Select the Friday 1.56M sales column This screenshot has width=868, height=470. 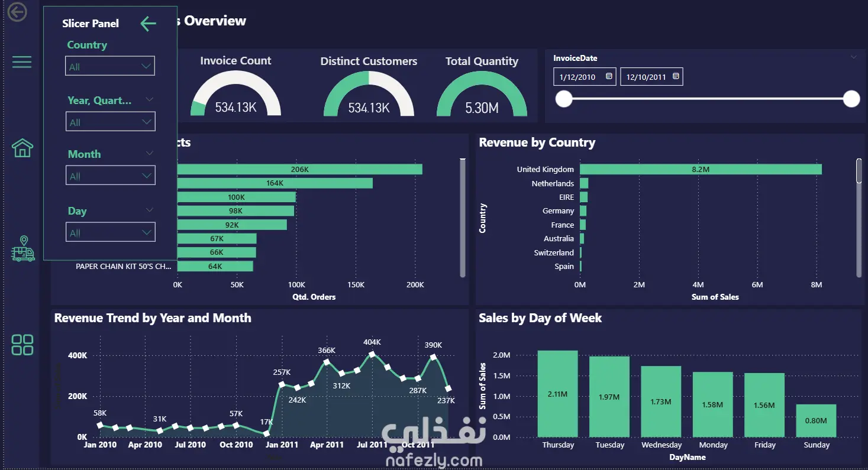pos(764,405)
